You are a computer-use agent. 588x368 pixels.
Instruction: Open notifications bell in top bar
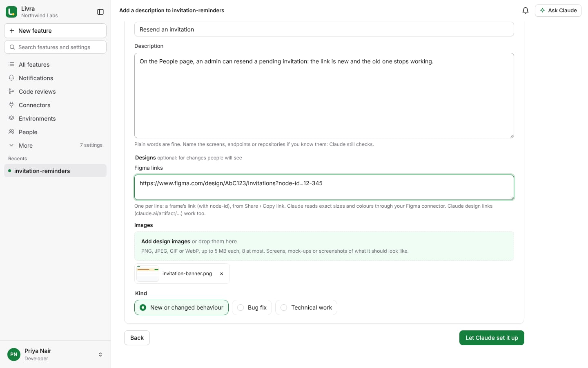(x=526, y=11)
